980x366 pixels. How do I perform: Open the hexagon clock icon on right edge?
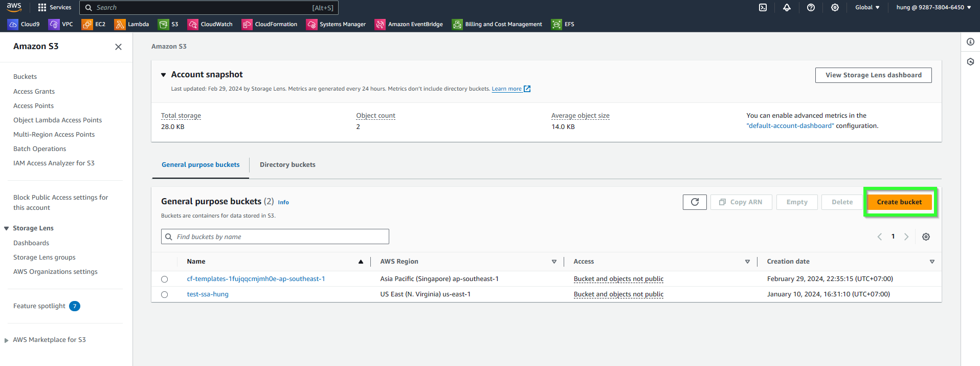[970, 62]
